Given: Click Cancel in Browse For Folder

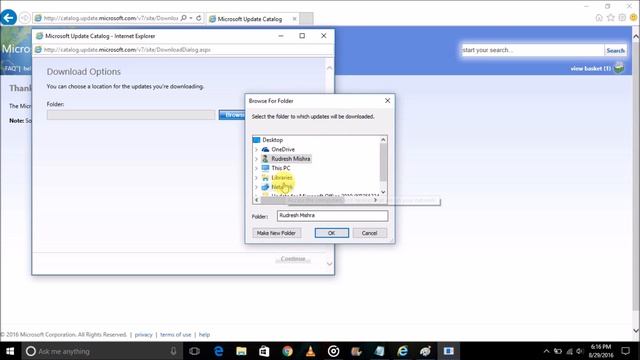Looking at the screenshot, I should coord(369,233).
